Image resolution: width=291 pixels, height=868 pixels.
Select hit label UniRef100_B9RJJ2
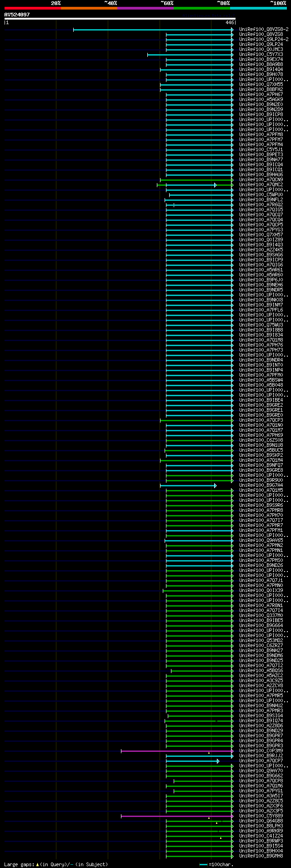click(261, 756)
